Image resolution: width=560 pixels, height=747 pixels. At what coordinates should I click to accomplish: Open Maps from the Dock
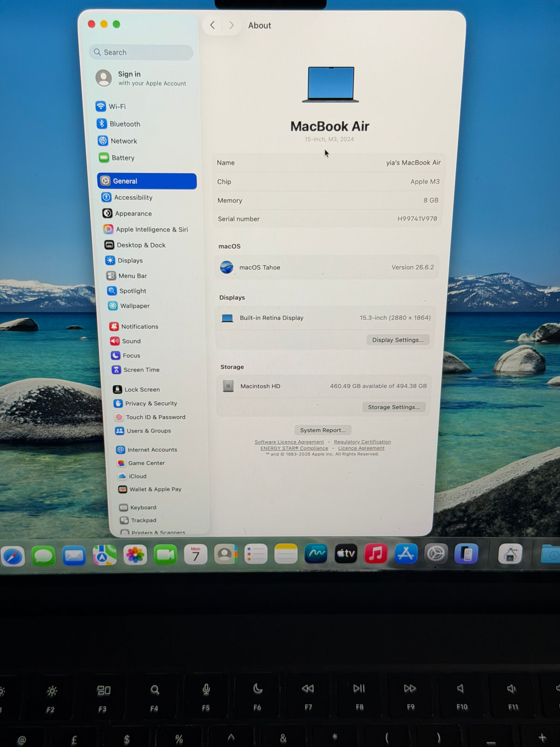[105, 555]
